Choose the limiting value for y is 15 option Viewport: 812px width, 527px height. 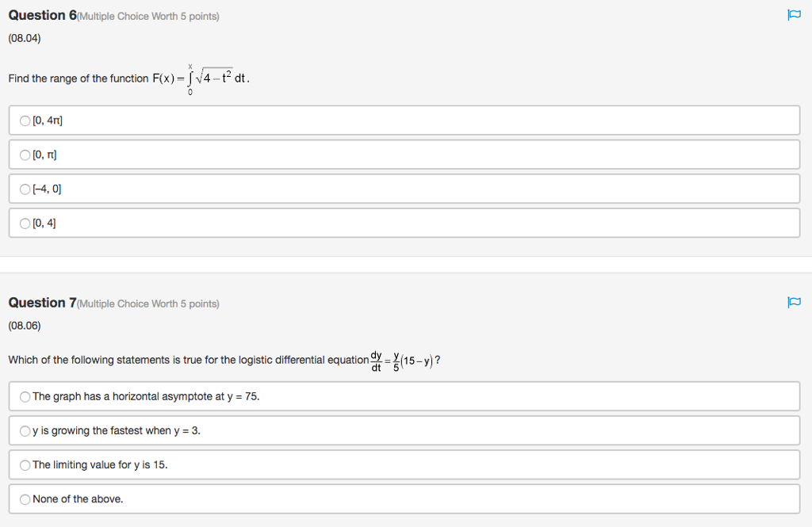[x=25, y=464]
